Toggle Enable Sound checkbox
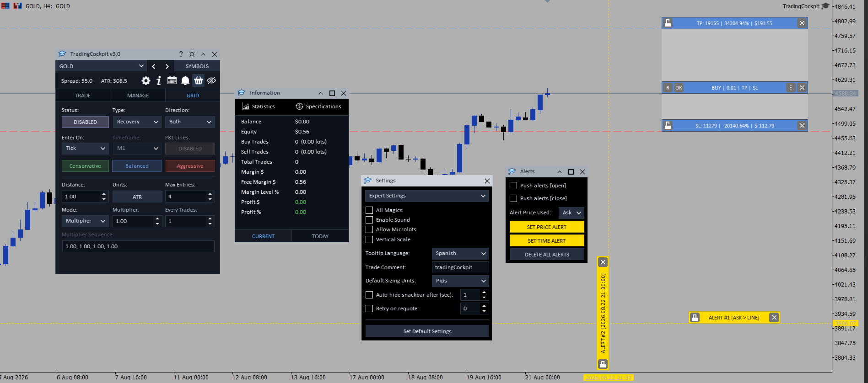Viewport: 868px width, 383px height. [369, 220]
